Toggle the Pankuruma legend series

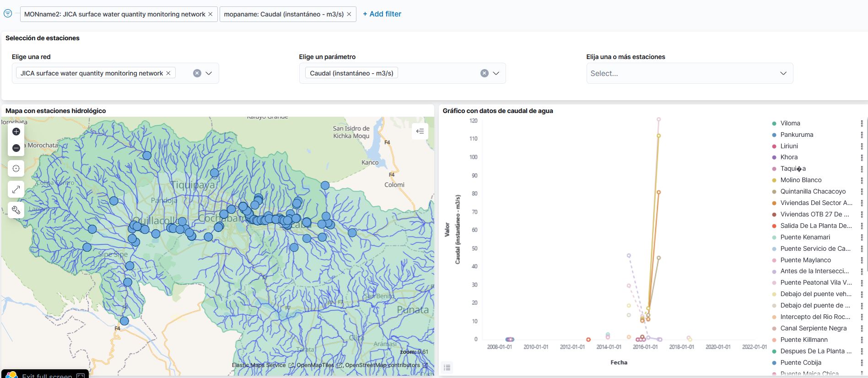[x=797, y=135]
